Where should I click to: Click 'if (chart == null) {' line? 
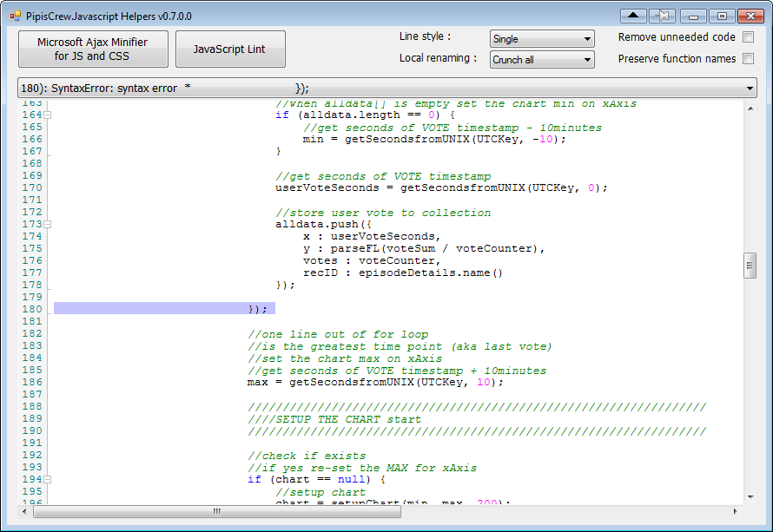coord(316,479)
